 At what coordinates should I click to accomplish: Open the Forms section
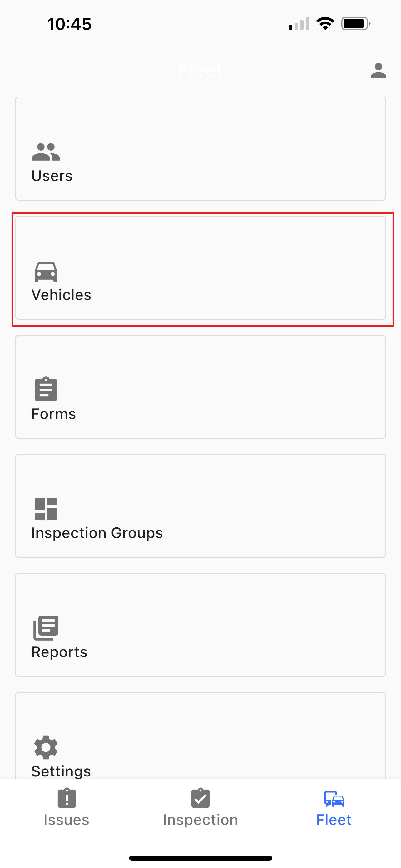(x=200, y=387)
